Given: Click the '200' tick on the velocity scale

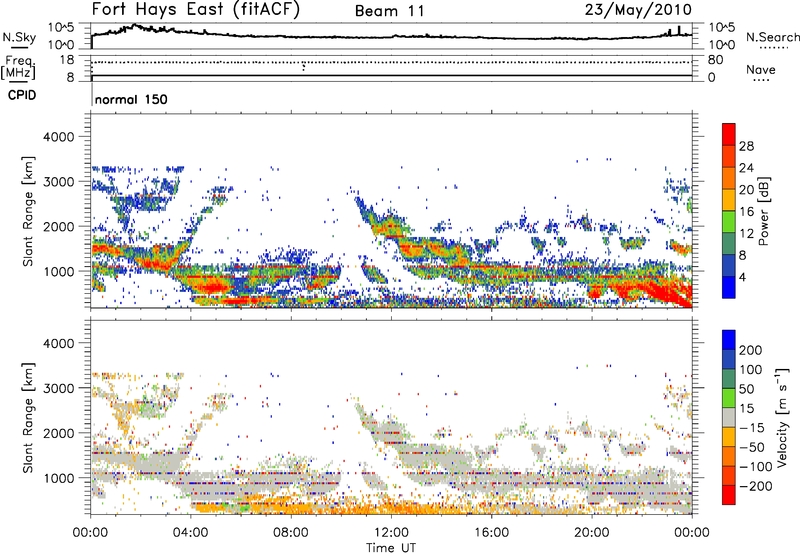Looking at the screenshot, I should tap(750, 350).
